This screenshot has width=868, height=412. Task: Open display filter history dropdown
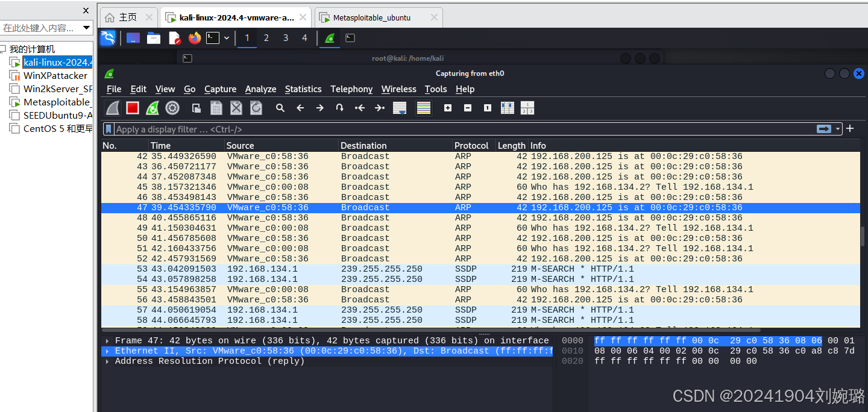[x=838, y=129]
